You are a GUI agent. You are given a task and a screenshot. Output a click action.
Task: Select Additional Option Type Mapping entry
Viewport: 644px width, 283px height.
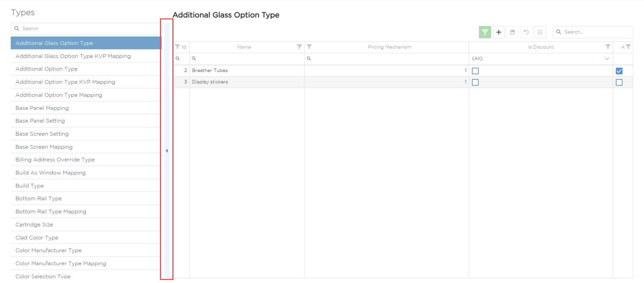(x=86, y=95)
